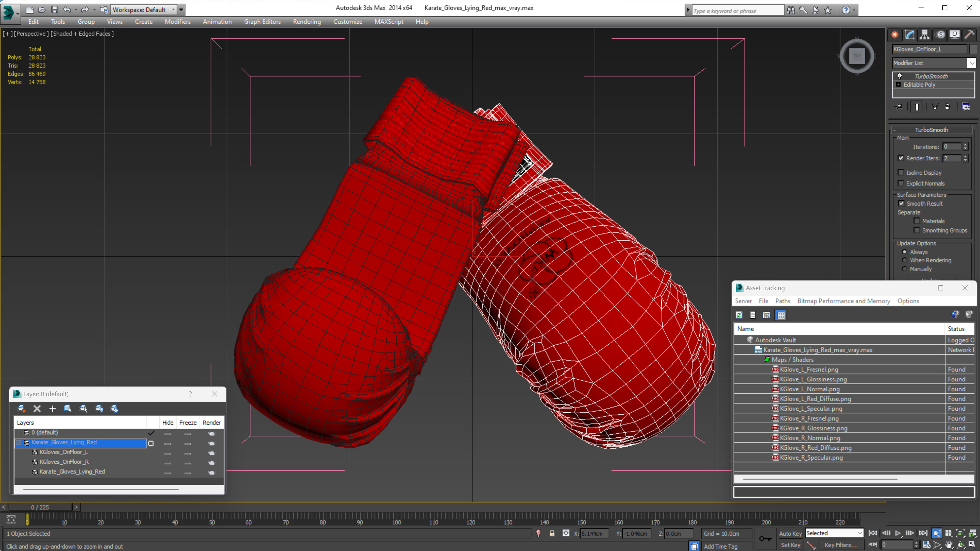The image size is (980, 551).
Task: Select Manually update option
Action: [905, 268]
